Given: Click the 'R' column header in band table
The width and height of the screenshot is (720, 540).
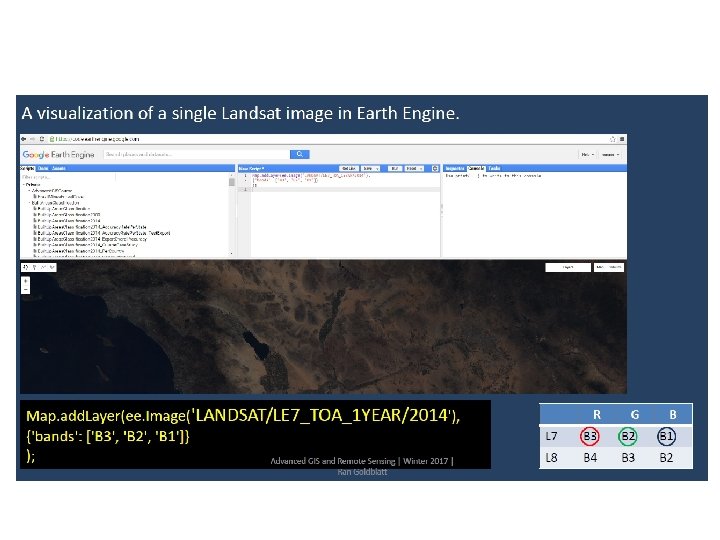Looking at the screenshot, I should pyautogui.click(x=597, y=415).
